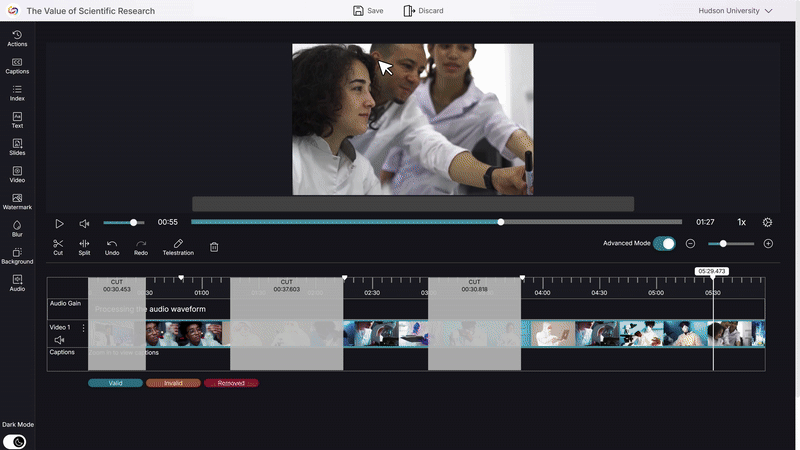Open the 1x playback speed menu
The height and width of the screenshot is (450, 800).
[x=742, y=223]
